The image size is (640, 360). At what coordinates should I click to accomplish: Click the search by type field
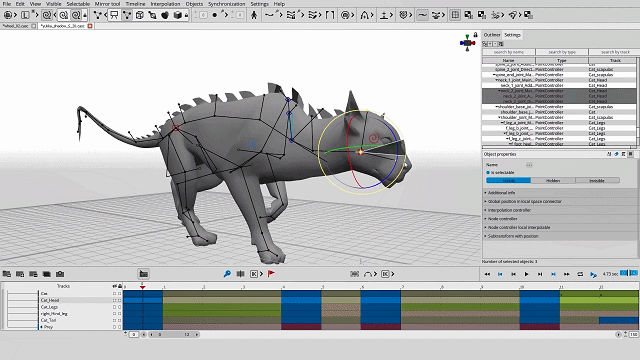pos(562,52)
